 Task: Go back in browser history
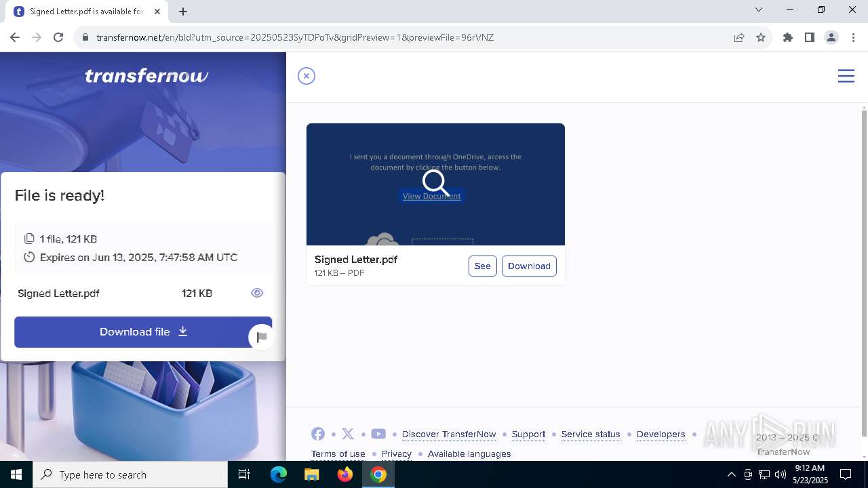point(15,37)
